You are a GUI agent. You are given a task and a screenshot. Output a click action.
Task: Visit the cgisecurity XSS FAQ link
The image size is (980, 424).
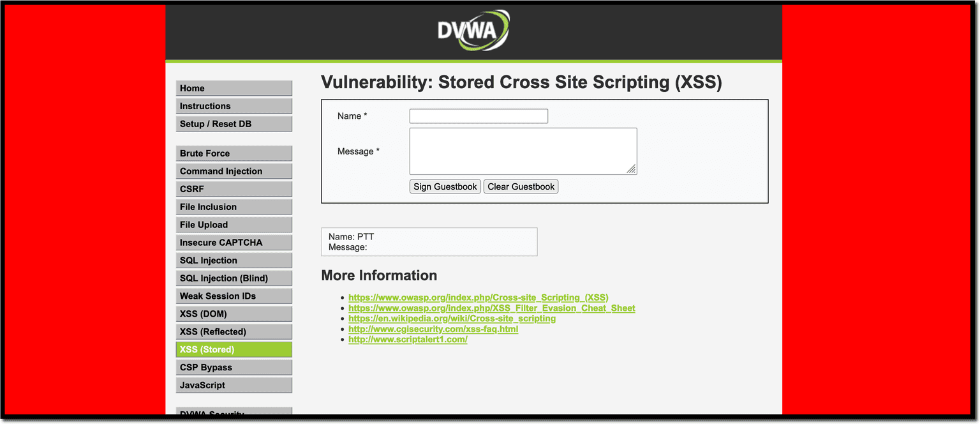point(433,329)
